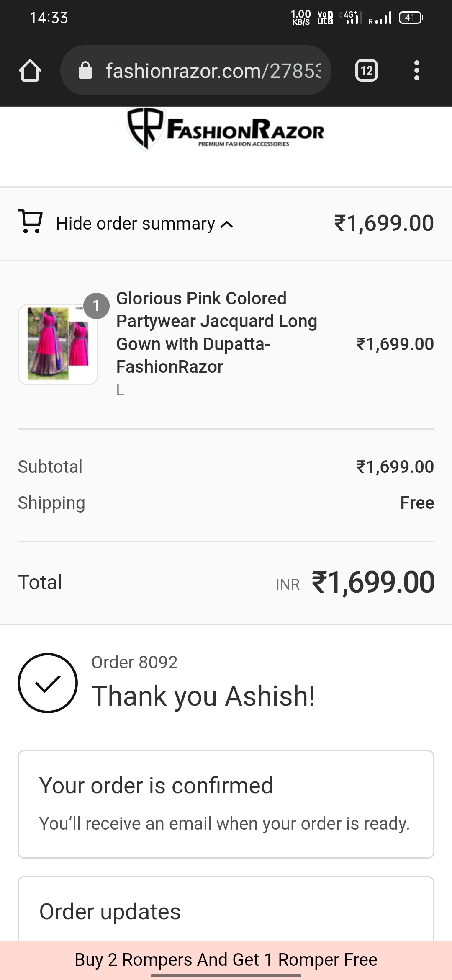Tap the secure lock icon in address bar

tap(85, 70)
